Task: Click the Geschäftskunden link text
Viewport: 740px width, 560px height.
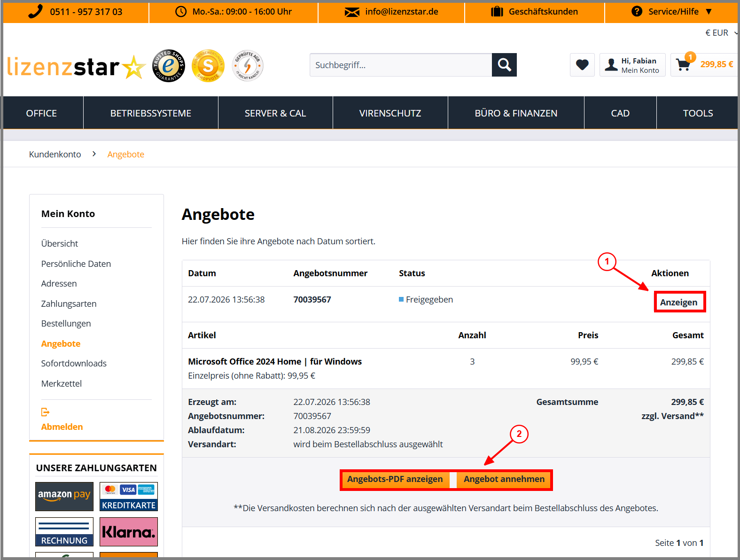Action: click(x=543, y=12)
